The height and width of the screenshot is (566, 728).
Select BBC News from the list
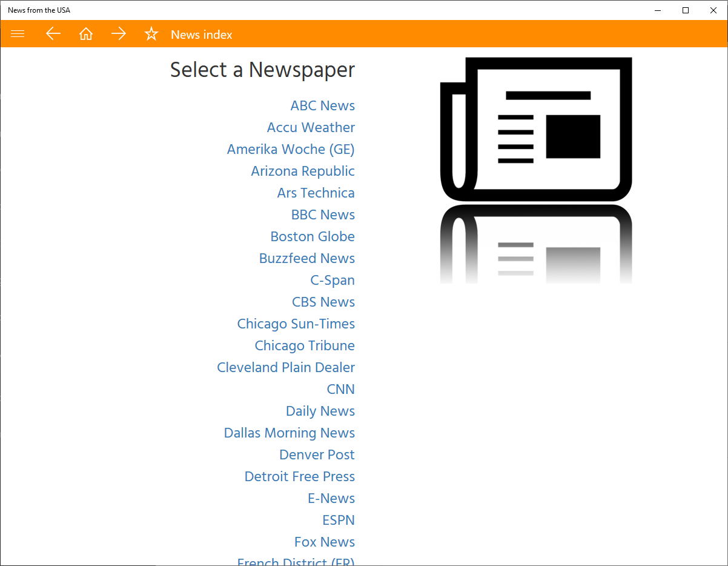coord(323,215)
